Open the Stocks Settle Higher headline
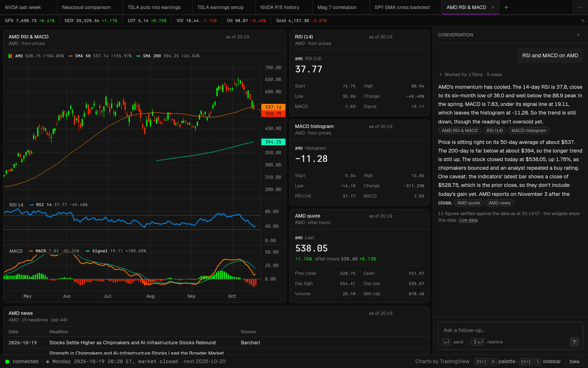The height and width of the screenshot is (368, 588). pos(133,342)
